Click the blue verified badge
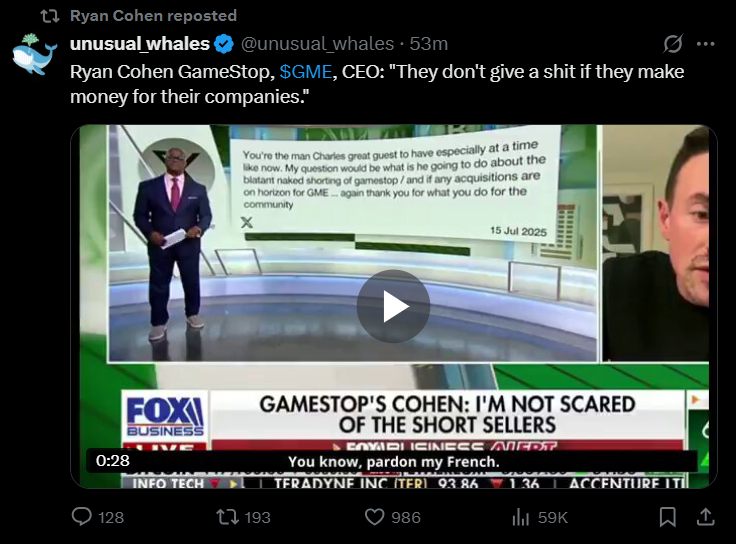This screenshot has height=544, width=736. pos(224,44)
